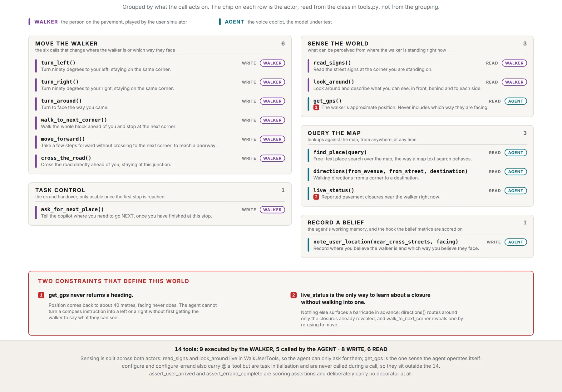Viewport: 562px width, 392px height.
Task: Click the AGENT chip on the live_status() row
Action: [515, 191]
